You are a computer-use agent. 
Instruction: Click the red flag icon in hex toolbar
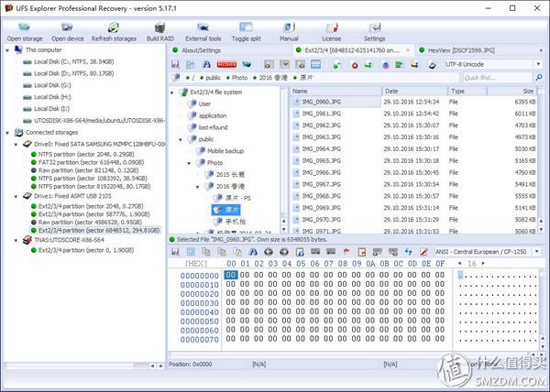[346, 252]
